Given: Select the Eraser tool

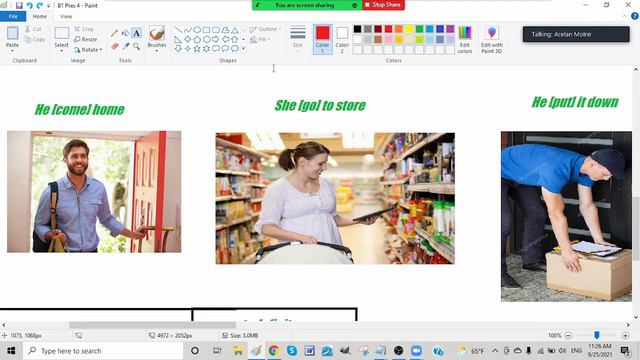Looking at the screenshot, I should click(x=115, y=46).
